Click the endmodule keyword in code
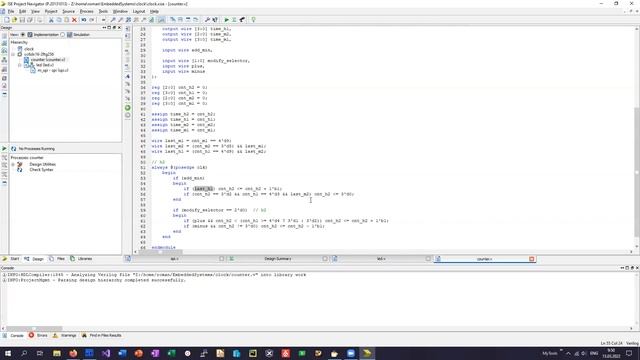The height and width of the screenshot is (360, 640). pos(163,247)
